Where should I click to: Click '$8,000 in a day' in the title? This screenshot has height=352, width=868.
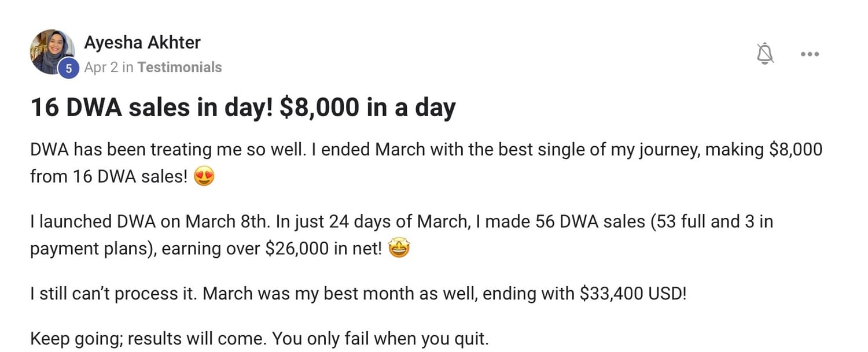[367, 108]
